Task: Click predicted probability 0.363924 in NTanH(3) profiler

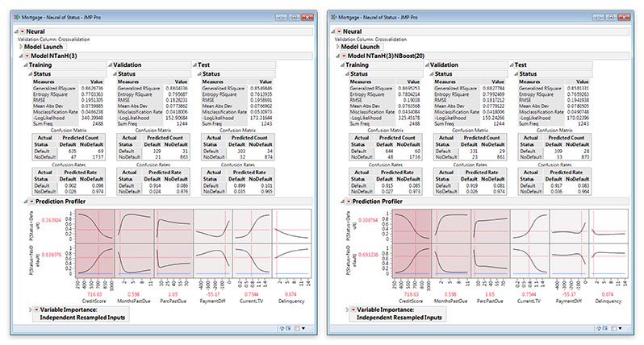Action: (52, 220)
